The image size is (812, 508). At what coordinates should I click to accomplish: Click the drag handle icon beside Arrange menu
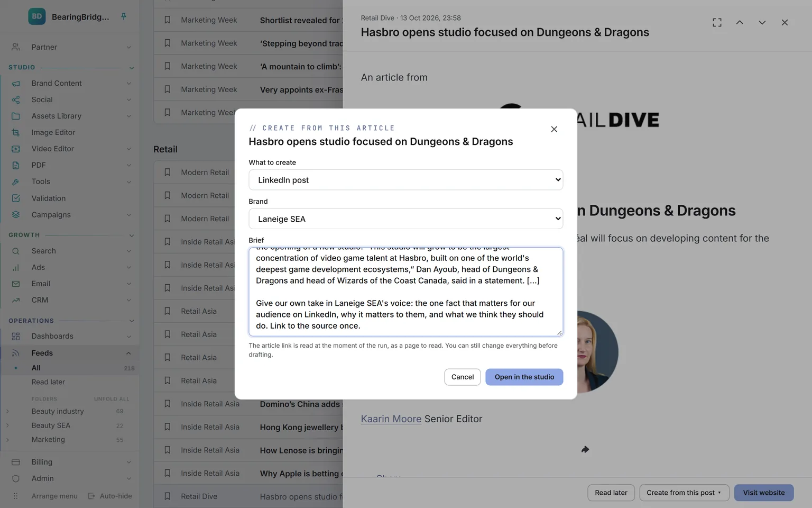[x=15, y=496]
